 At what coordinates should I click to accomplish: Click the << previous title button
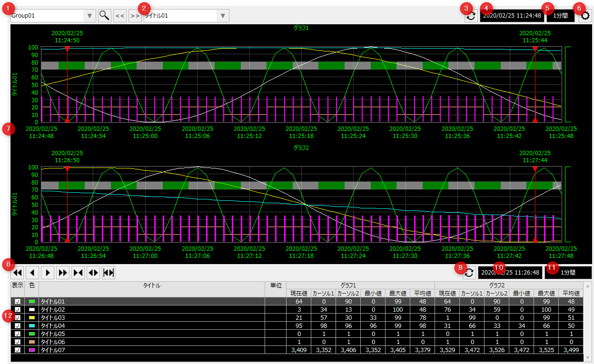click(x=120, y=16)
